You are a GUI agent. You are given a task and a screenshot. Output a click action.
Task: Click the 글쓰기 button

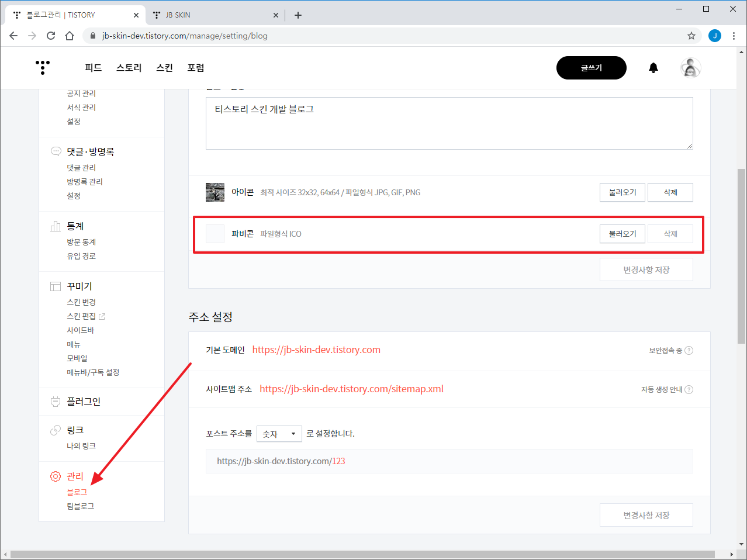point(592,68)
